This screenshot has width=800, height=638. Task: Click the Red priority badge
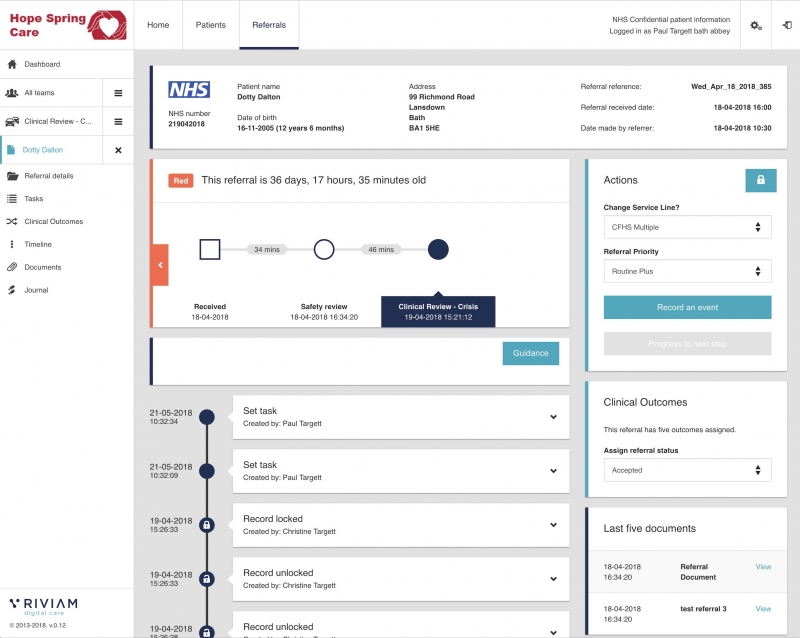pos(181,181)
